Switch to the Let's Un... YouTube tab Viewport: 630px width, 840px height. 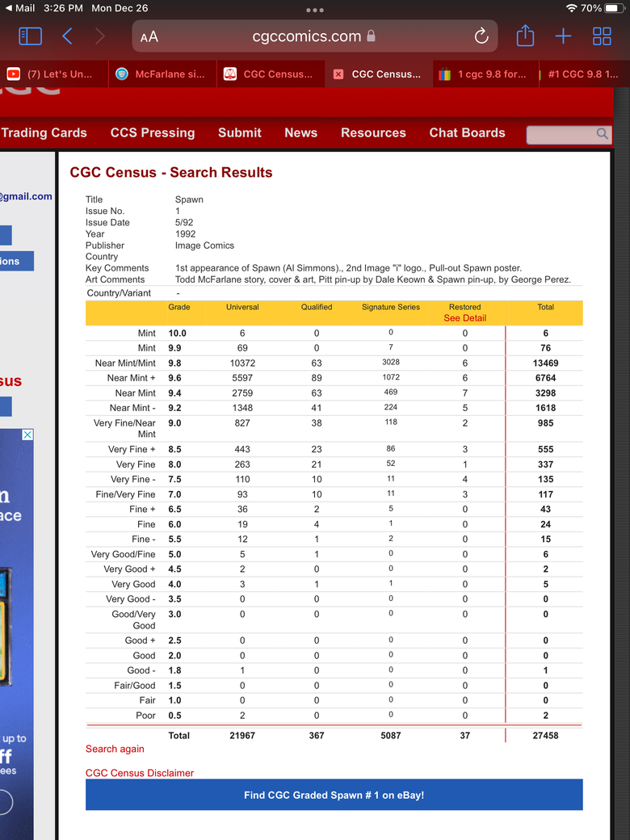pyautogui.click(x=53, y=74)
